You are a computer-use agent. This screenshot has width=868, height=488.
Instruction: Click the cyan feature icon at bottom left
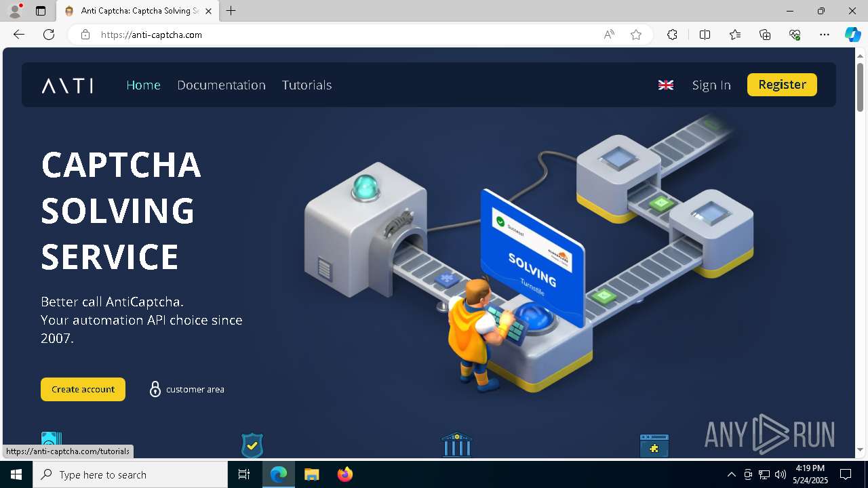click(52, 445)
